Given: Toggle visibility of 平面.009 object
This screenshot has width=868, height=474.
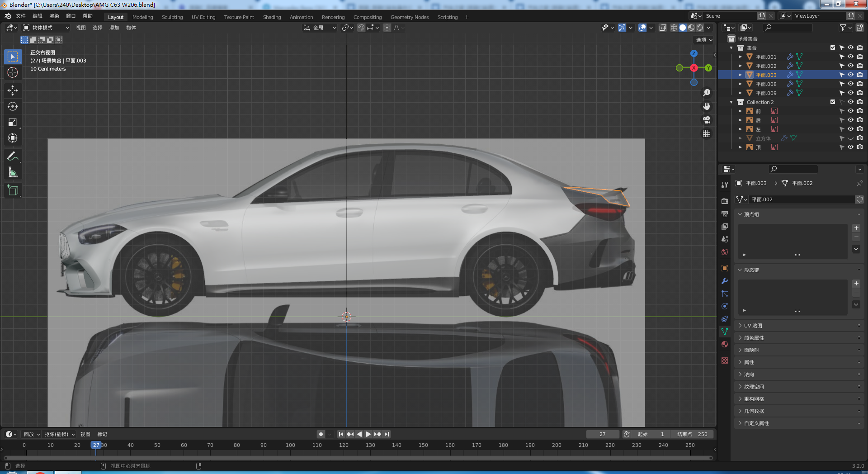Looking at the screenshot, I should [850, 93].
